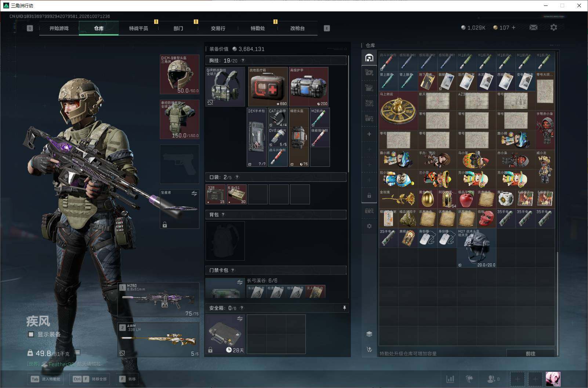Click the 转移全部 button
Screen dimensions: 588x388
(x=90, y=379)
